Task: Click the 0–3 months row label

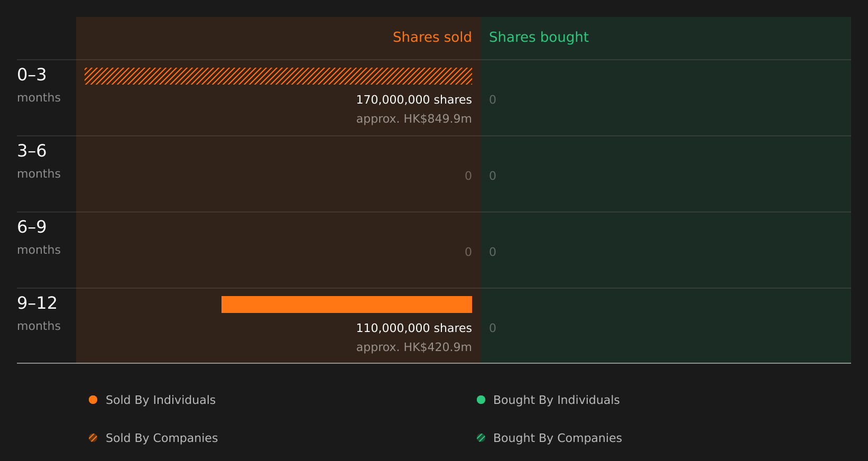Action: 39,85
